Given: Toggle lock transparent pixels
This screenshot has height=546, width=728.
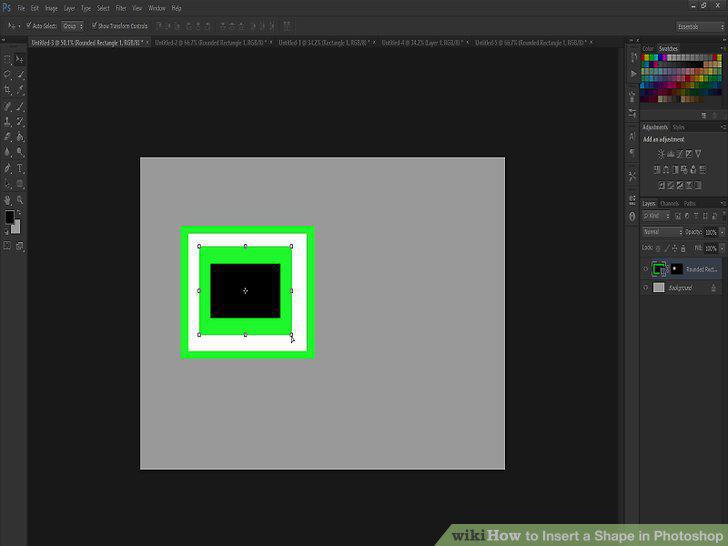Looking at the screenshot, I should click(x=658, y=248).
